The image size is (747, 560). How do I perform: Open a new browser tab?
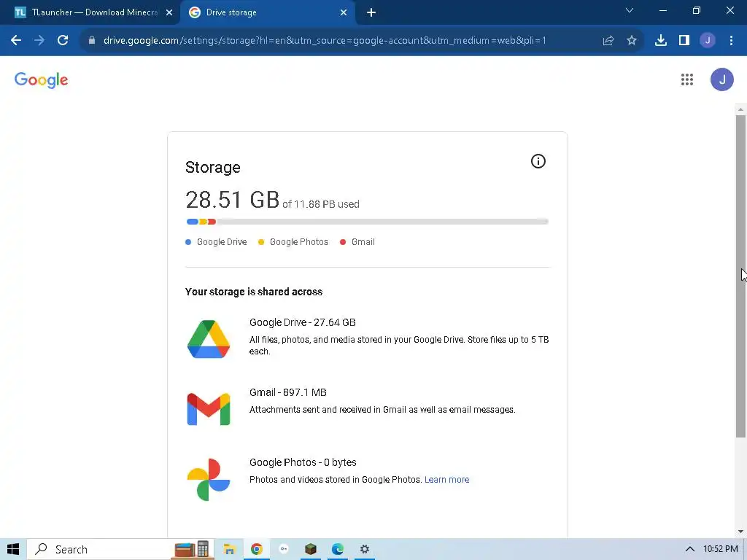point(371,13)
